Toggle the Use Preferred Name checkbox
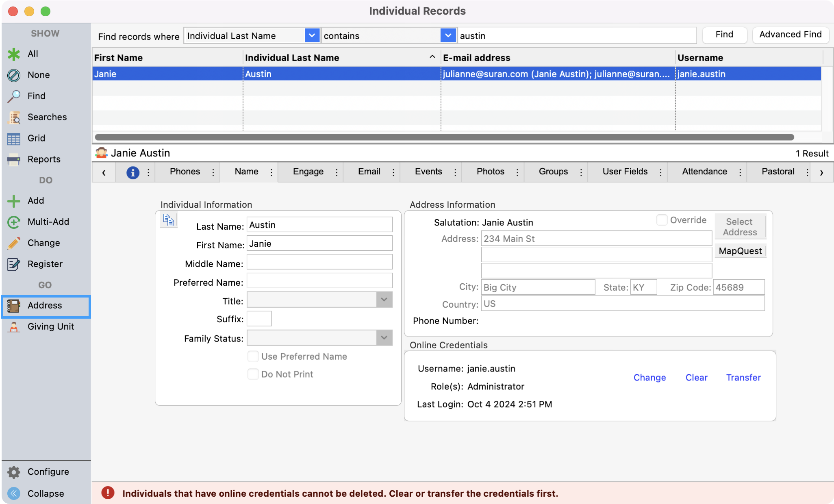 click(253, 356)
